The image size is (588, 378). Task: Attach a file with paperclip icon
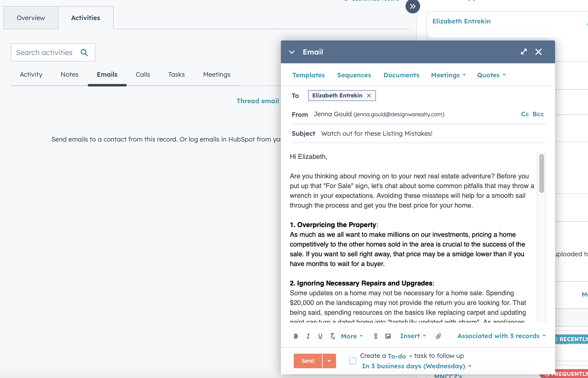[438, 336]
